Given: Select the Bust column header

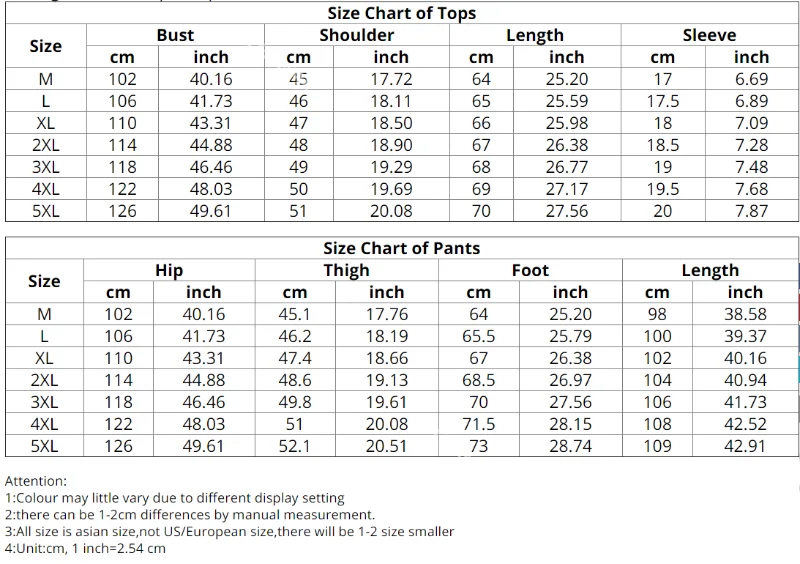Looking at the screenshot, I should [x=175, y=35].
